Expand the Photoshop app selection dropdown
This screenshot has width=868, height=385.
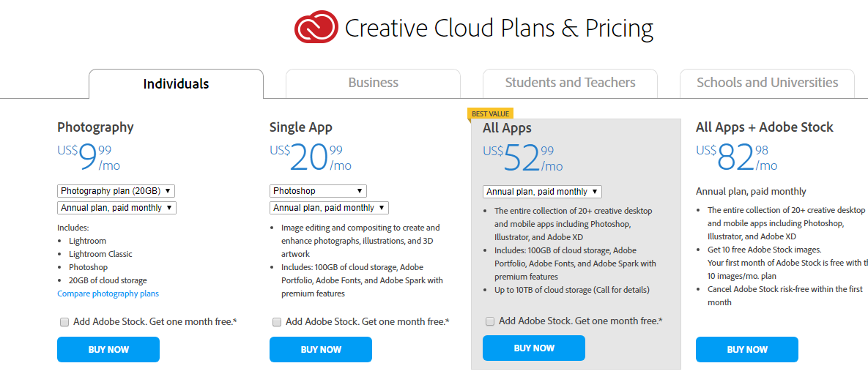point(318,191)
